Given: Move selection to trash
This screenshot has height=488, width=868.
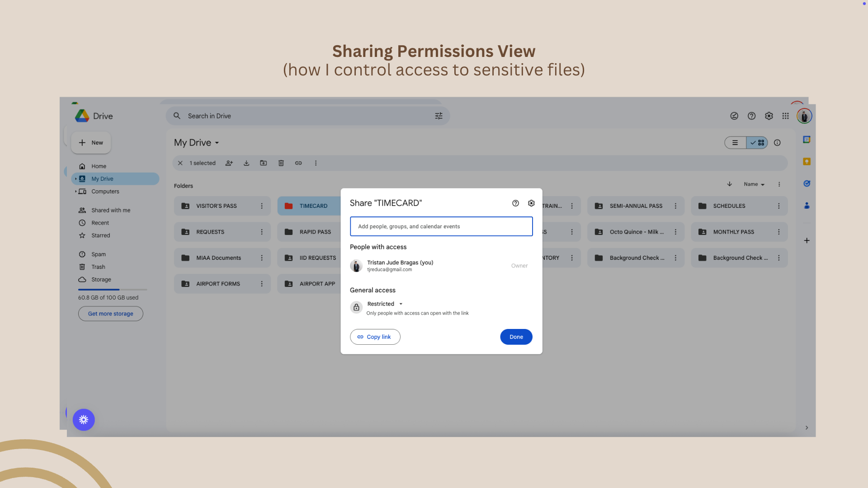Looking at the screenshot, I should 281,163.
